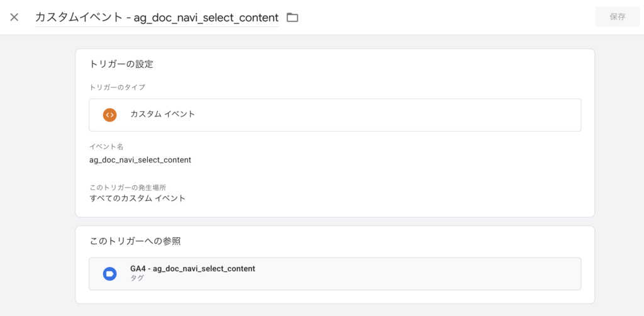
Task: Click the タグ type label under GA4 entry
Action: (137, 278)
